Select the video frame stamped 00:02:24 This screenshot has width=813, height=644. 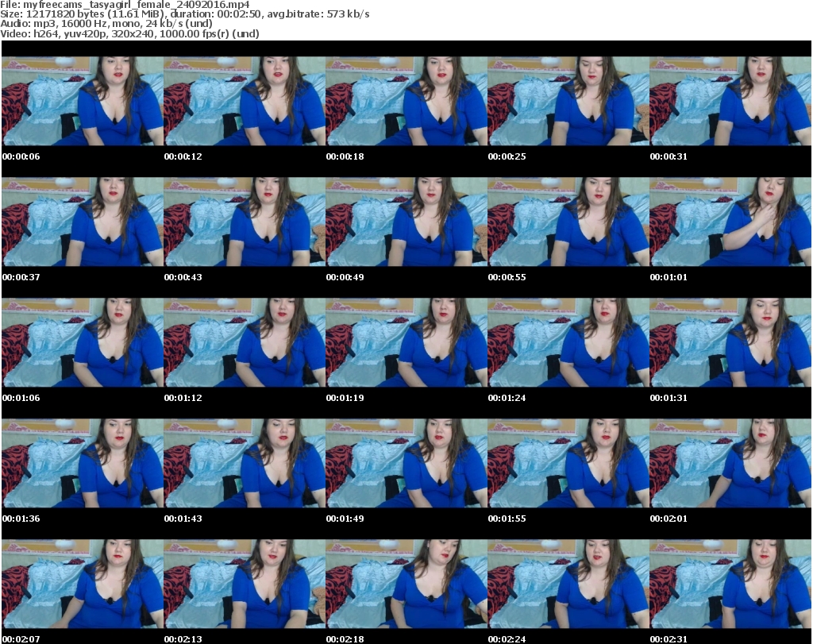tap(568, 584)
